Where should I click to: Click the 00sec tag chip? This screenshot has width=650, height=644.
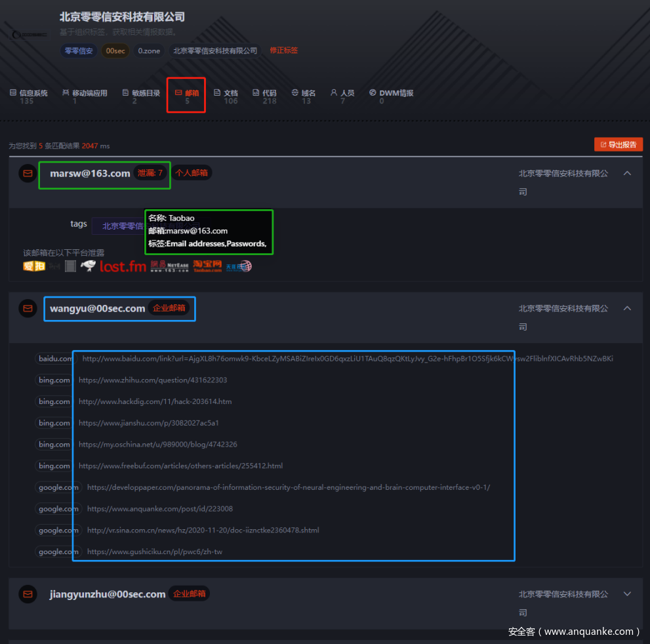pyautogui.click(x=115, y=51)
